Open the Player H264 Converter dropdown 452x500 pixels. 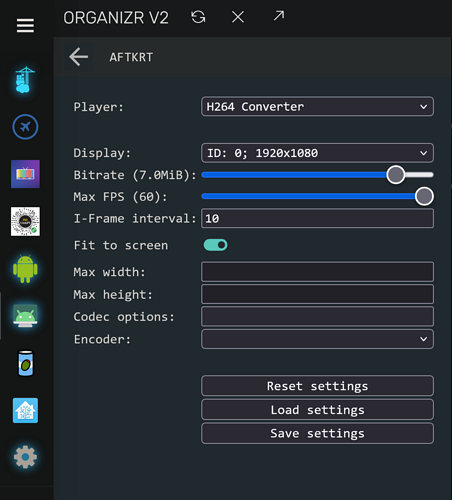point(317,107)
